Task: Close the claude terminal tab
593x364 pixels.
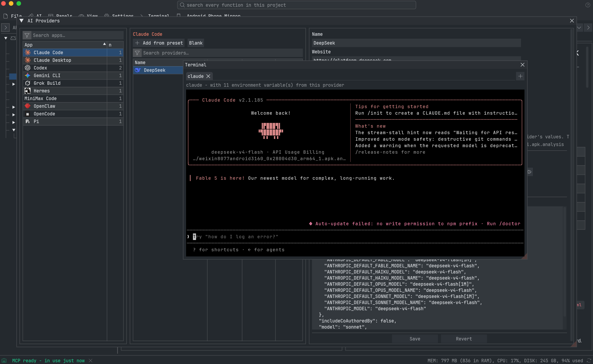Action: 208,76
